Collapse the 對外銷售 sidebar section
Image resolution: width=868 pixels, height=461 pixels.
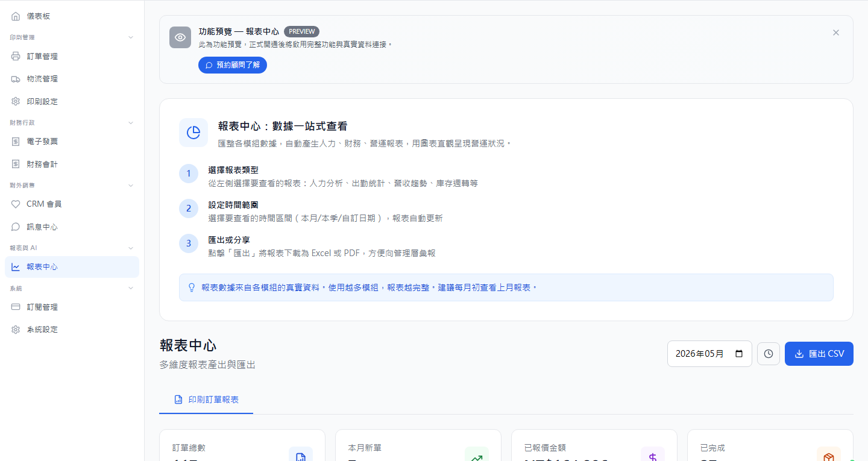[x=131, y=185]
